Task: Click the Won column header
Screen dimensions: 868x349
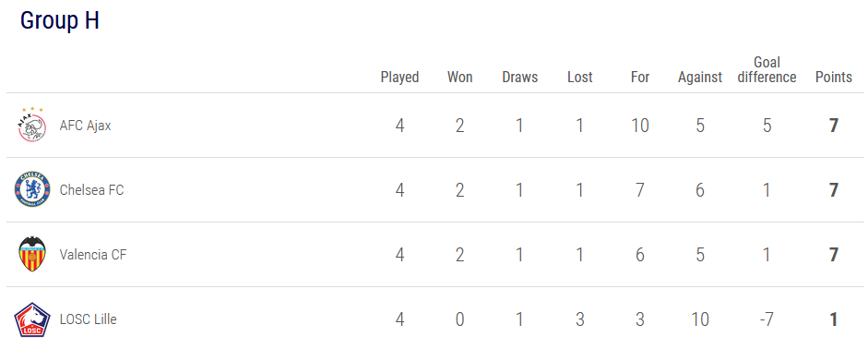Action: coord(460,77)
